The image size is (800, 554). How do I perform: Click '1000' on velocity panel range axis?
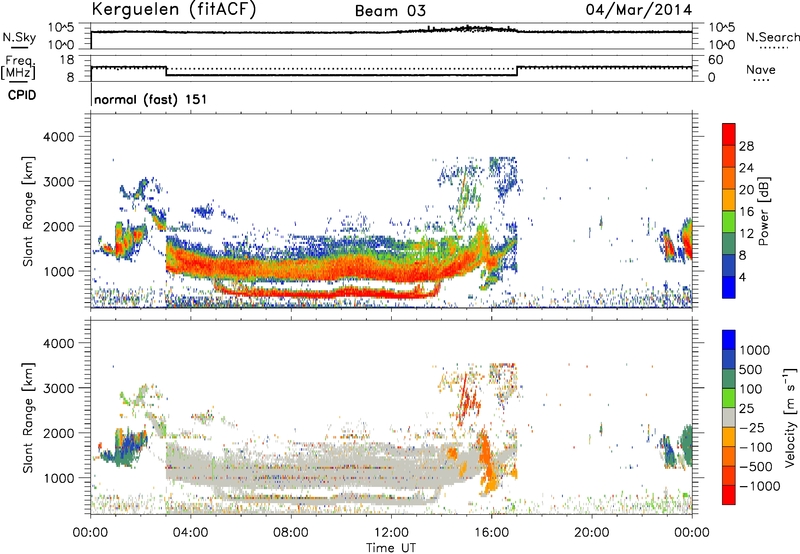(x=58, y=478)
